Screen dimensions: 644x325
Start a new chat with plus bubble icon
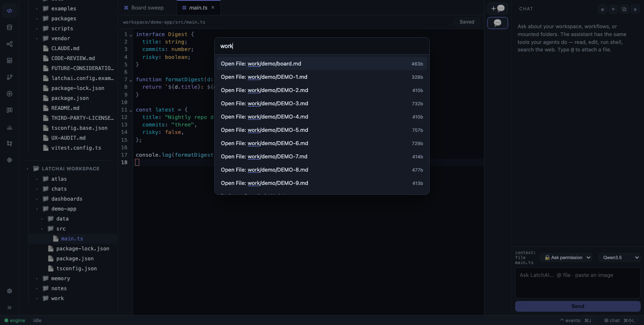498,8
